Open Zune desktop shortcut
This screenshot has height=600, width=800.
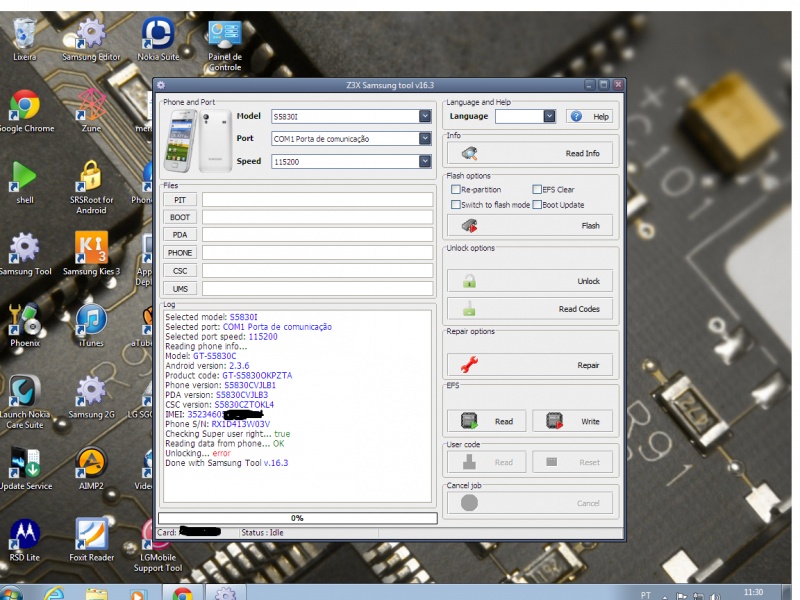point(91,111)
